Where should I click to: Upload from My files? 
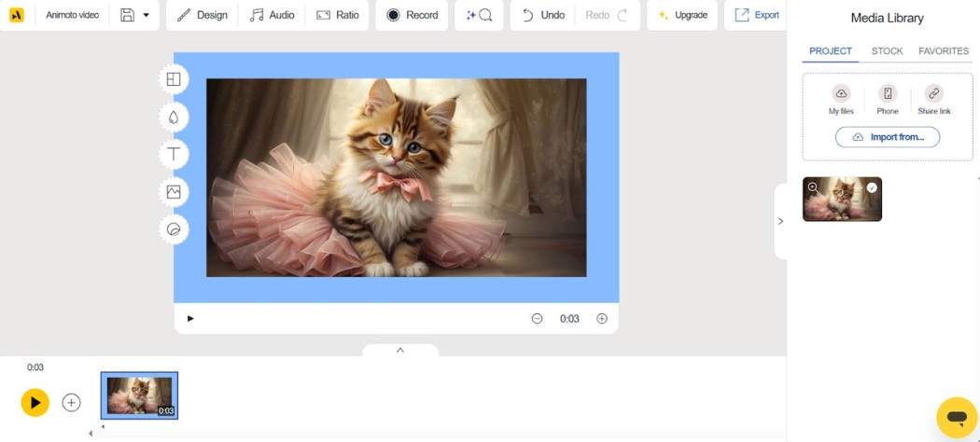pos(841,99)
